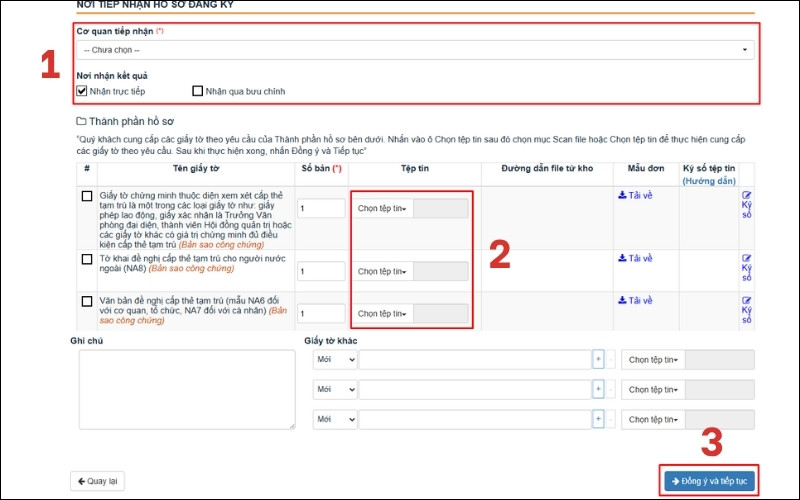The width and height of the screenshot is (800, 500).
Task: Click plus icon in first 'Giấy tờ khác' row
Action: [x=598, y=360]
